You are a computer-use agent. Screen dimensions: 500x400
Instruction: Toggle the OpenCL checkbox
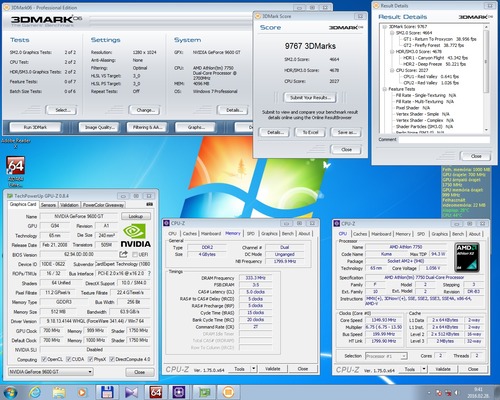point(44,359)
